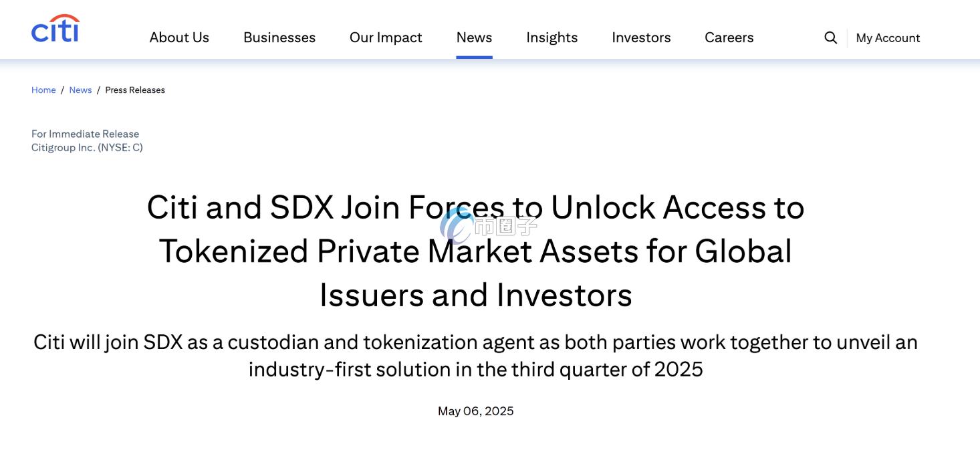Screen dimensions: 980x452
Task: Open the Businesses menu
Action: (x=279, y=37)
